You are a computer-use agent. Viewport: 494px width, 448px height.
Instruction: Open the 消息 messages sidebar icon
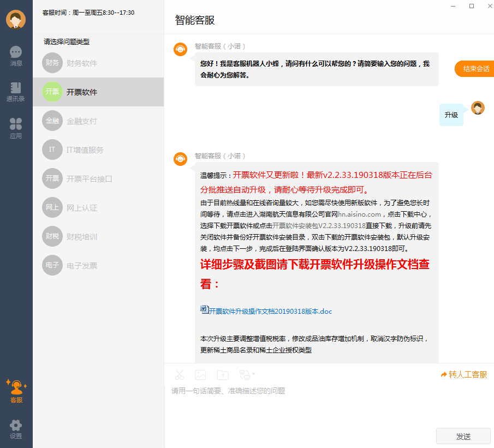pos(16,56)
